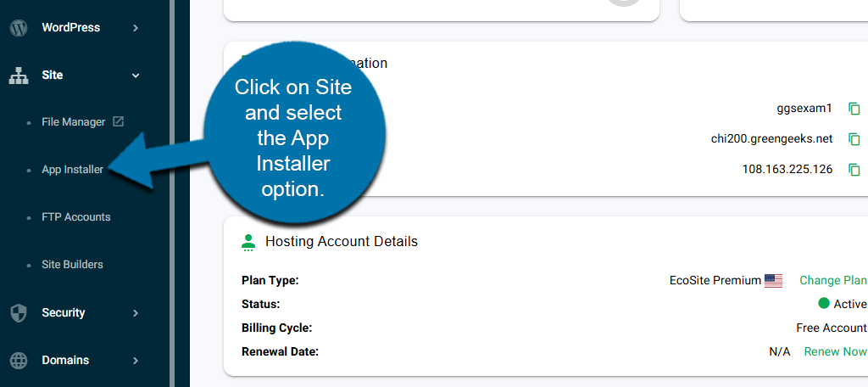Click the Hosting Account Details person icon
This screenshot has height=387, width=868.
click(248, 242)
